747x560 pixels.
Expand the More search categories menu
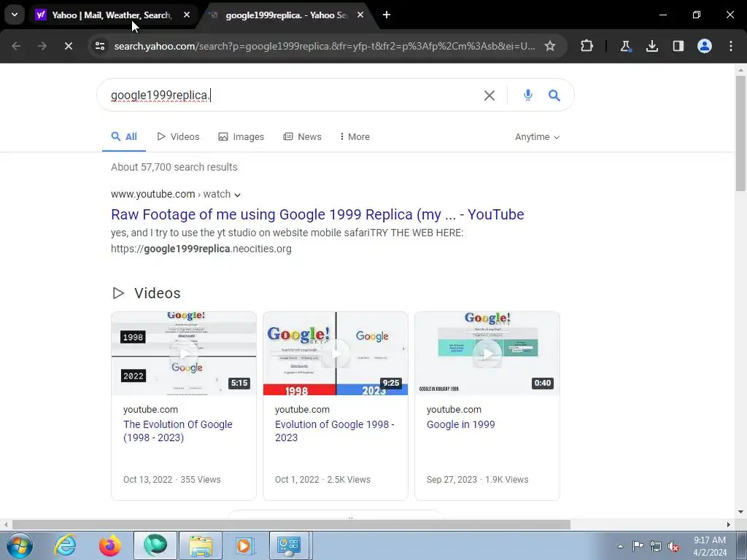(x=355, y=136)
